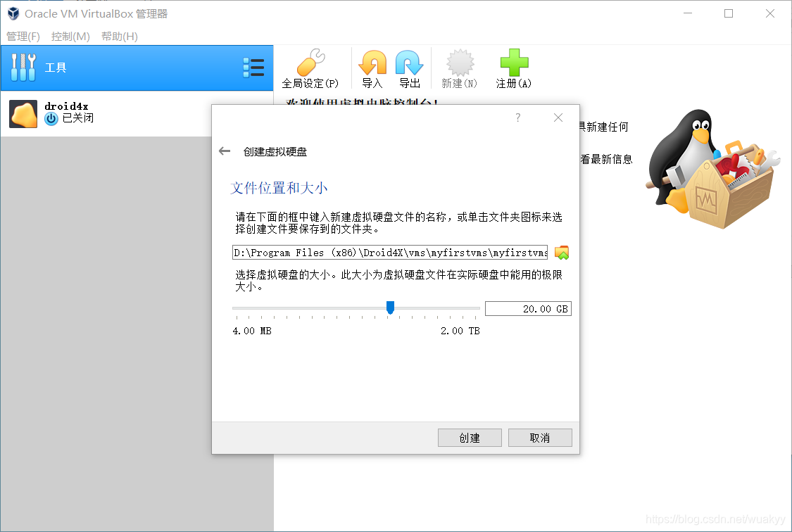
Task: Click the dialog help question mark
Action: 517,118
